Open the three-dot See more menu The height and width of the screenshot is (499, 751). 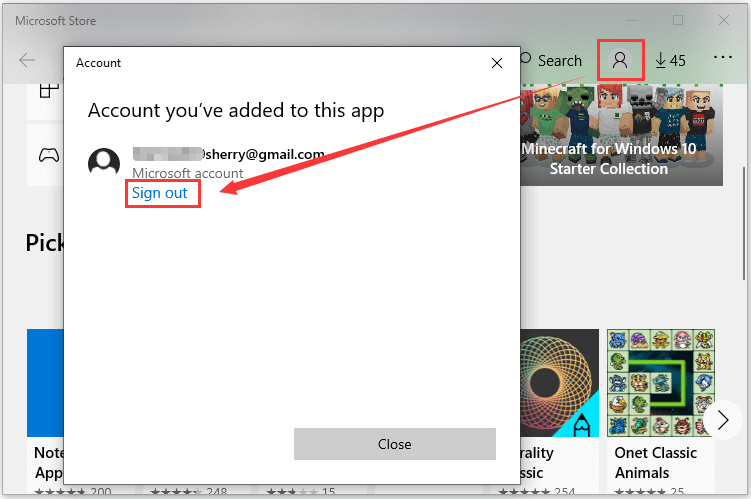click(x=723, y=57)
